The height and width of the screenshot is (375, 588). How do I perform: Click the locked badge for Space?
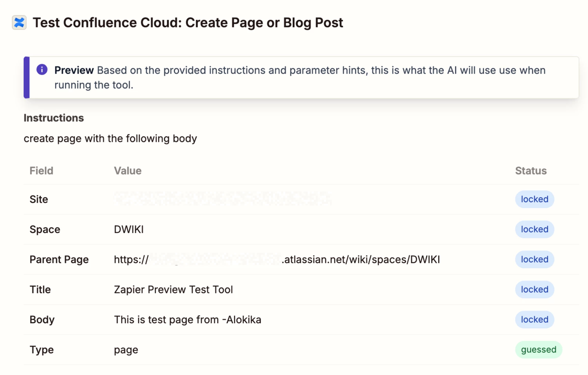click(534, 229)
